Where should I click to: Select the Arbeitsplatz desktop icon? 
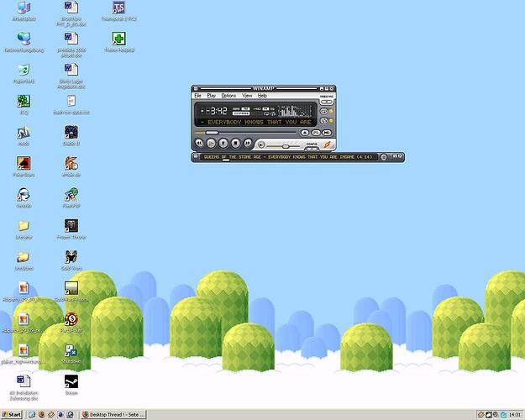click(24, 12)
